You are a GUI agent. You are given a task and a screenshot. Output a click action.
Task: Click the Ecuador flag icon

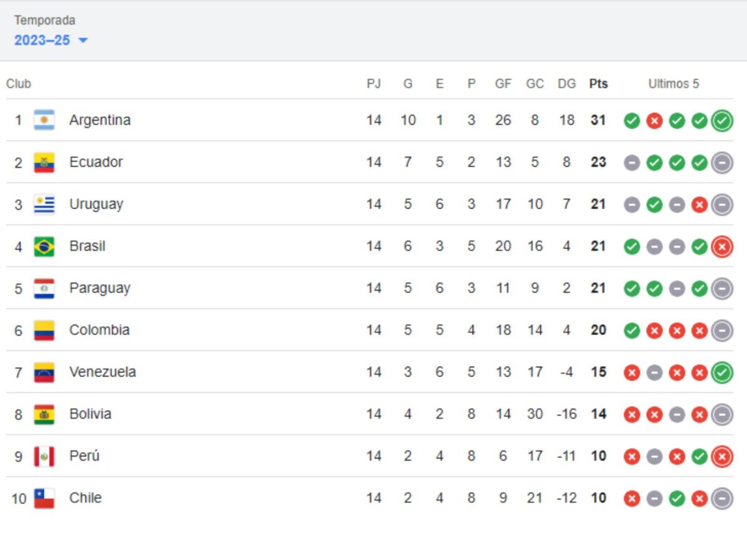tap(44, 162)
